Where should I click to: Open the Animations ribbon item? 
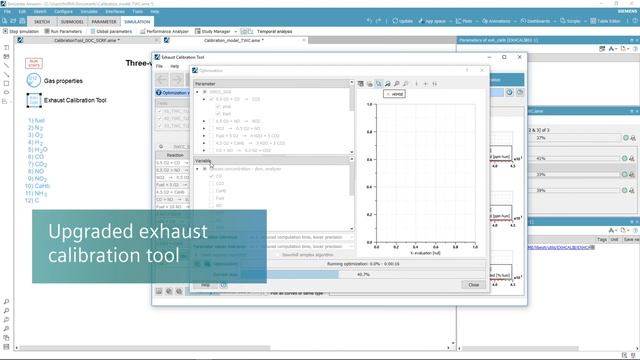tap(496, 21)
